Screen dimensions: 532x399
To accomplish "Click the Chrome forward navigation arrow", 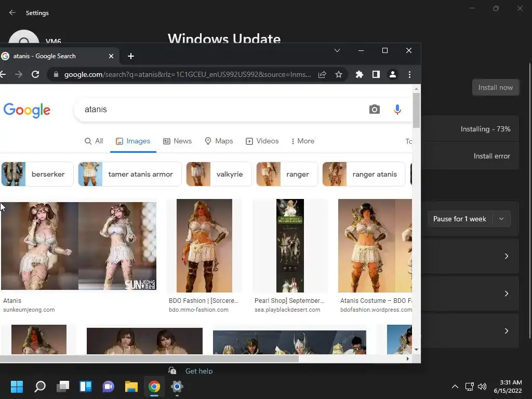I will tap(19, 74).
